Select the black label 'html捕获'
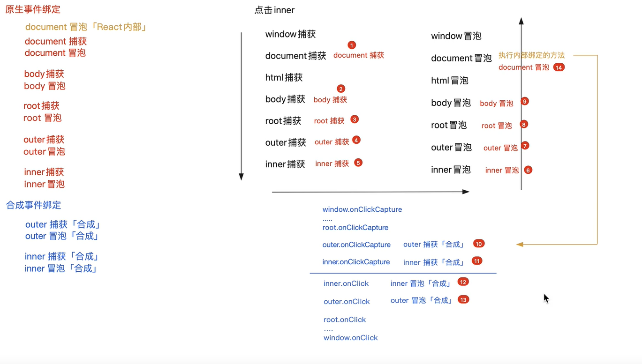 [284, 77]
